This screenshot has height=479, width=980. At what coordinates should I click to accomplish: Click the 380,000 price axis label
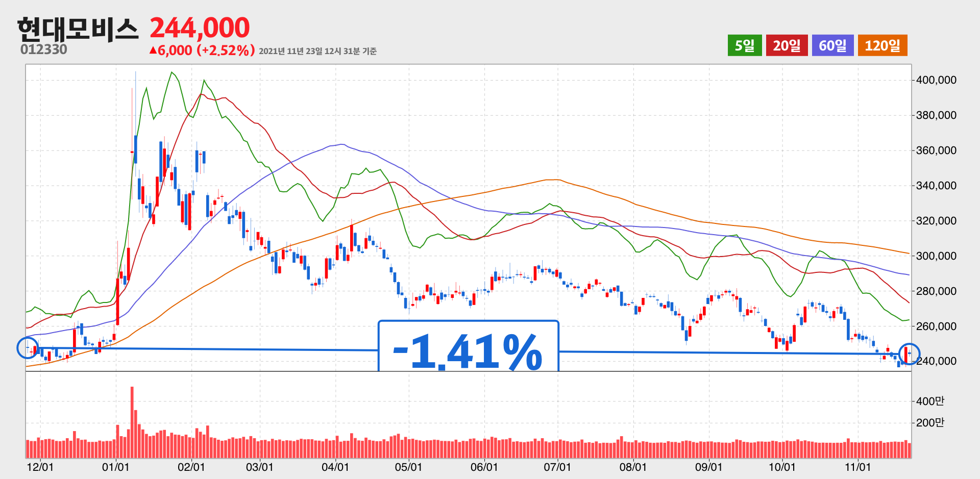936,115
